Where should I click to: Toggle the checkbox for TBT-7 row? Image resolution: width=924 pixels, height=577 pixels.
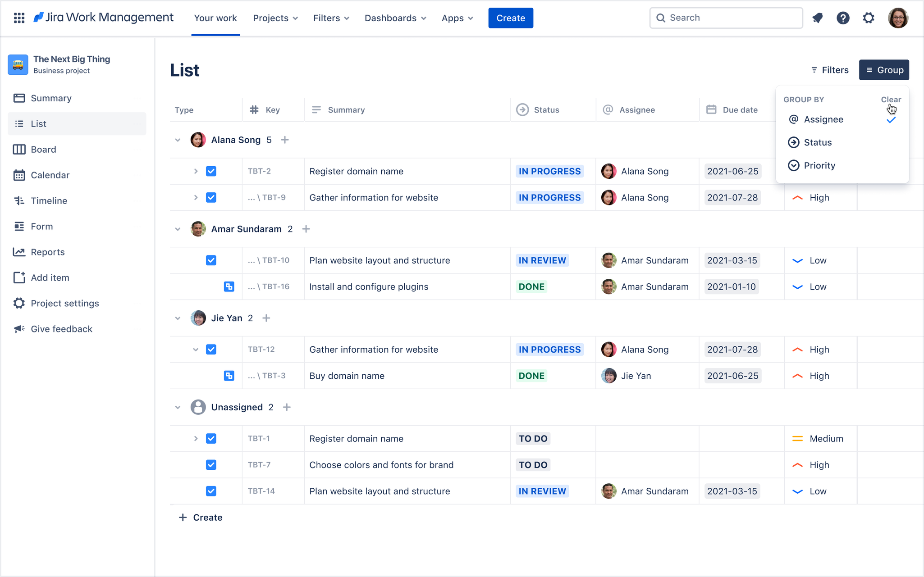click(211, 465)
